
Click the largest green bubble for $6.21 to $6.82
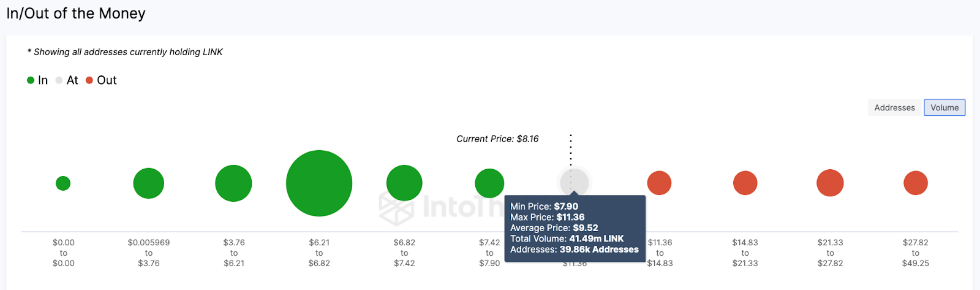(319, 183)
